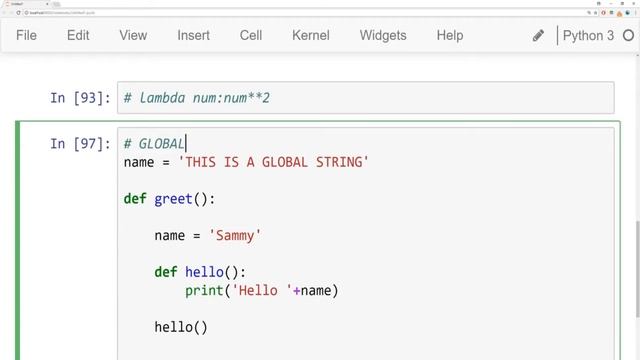Open the View menu
Image resolution: width=640 pixels, height=360 pixels.
[x=133, y=36]
